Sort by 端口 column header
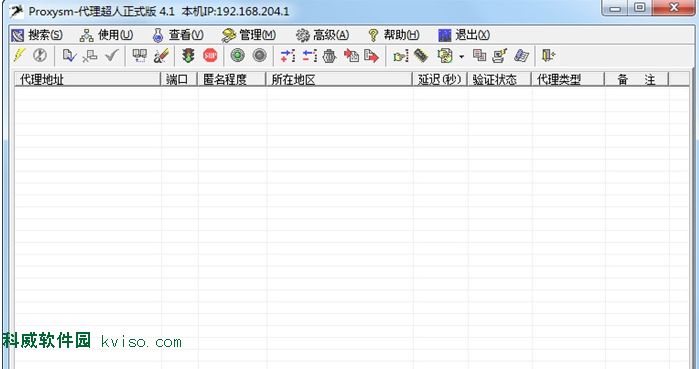The width and height of the screenshot is (699, 369). pyautogui.click(x=179, y=80)
